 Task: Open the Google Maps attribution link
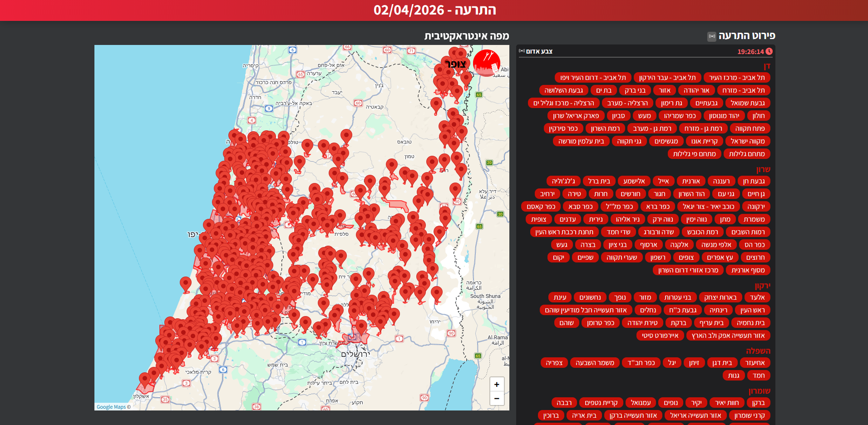[x=111, y=407]
